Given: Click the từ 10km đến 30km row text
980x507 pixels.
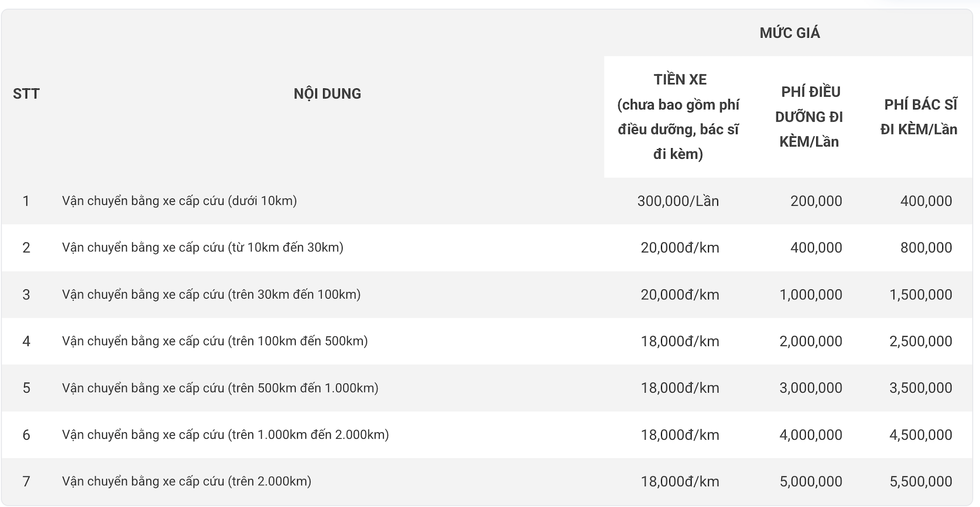Looking at the screenshot, I should coord(203,248).
